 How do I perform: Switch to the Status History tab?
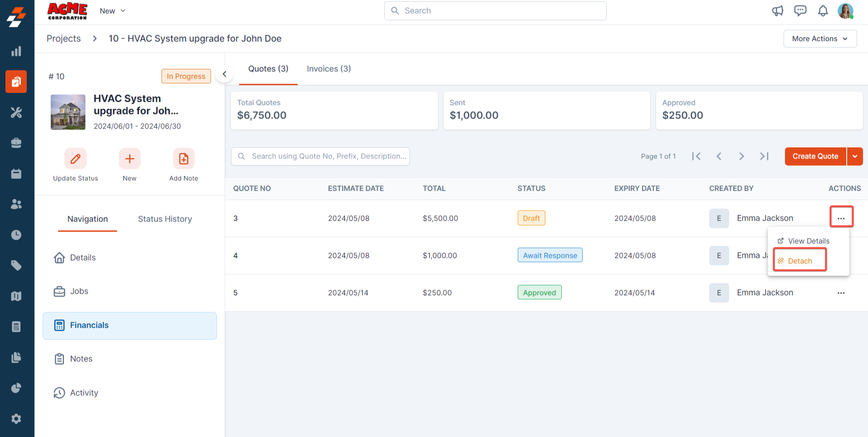pyautogui.click(x=165, y=219)
